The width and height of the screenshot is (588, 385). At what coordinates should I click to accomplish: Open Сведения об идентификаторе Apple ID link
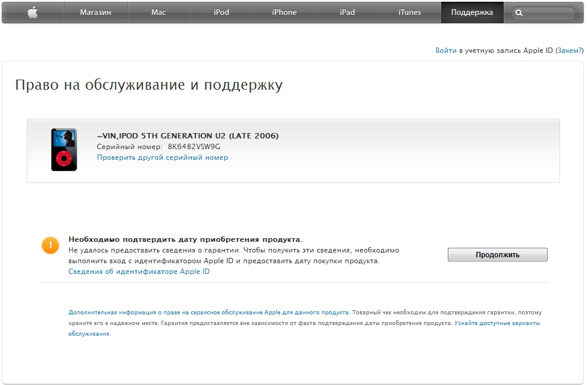click(139, 272)
